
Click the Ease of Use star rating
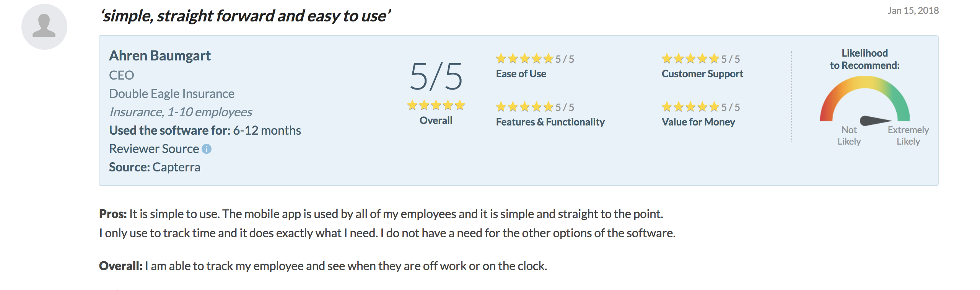(x=524, y=59)
